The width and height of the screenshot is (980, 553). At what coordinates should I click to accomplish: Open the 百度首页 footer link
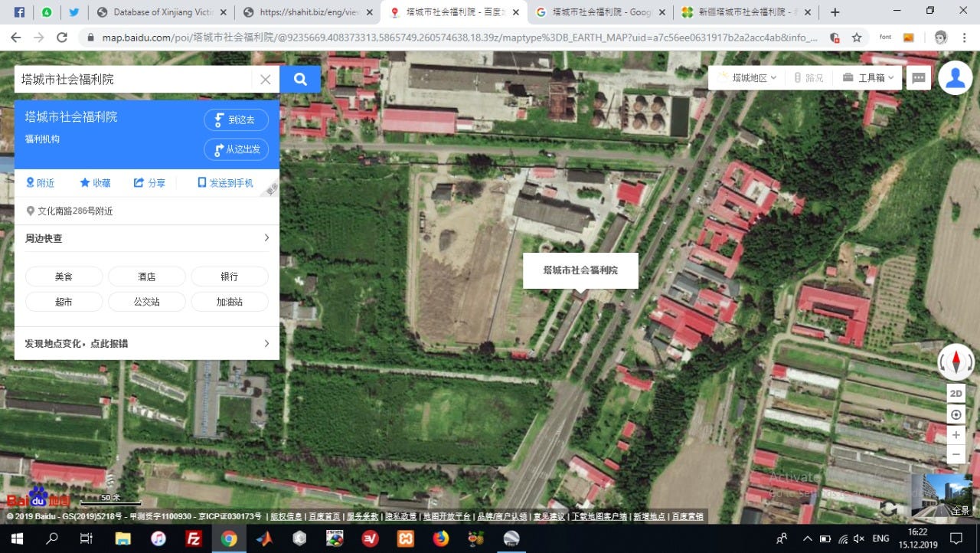(324, 516)
